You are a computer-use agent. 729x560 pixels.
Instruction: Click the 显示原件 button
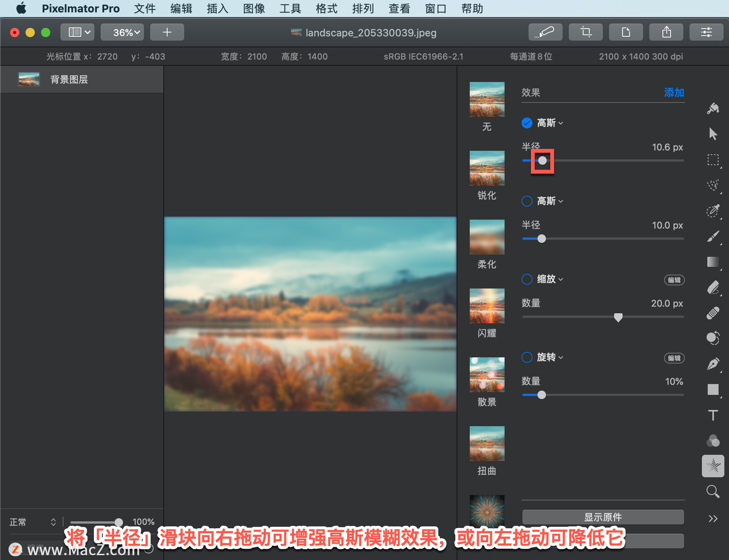pos(603,517)
